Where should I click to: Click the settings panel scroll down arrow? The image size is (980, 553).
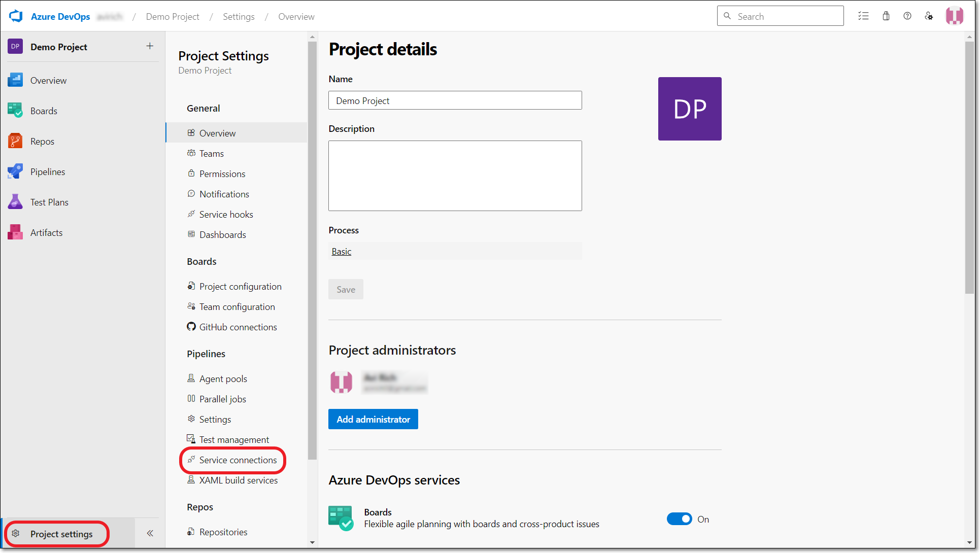pyautogui.click(x=312, y=542)
